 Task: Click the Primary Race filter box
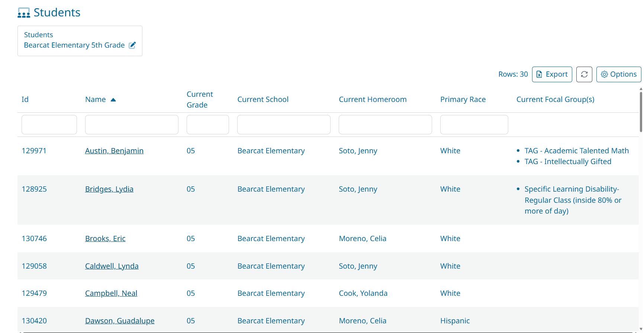(x=474, y=125)
